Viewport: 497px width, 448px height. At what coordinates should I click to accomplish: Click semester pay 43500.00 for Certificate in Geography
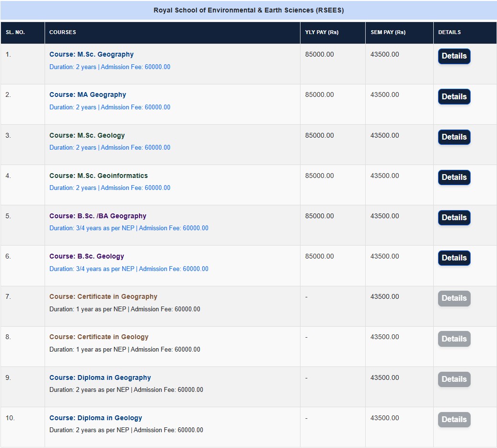click(x=384, y=296)
